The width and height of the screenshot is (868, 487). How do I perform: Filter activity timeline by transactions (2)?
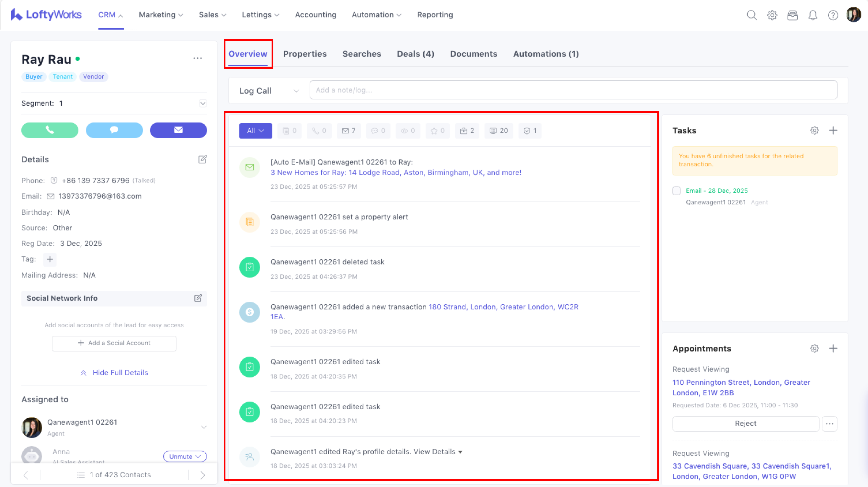click(x=467, y=131)
